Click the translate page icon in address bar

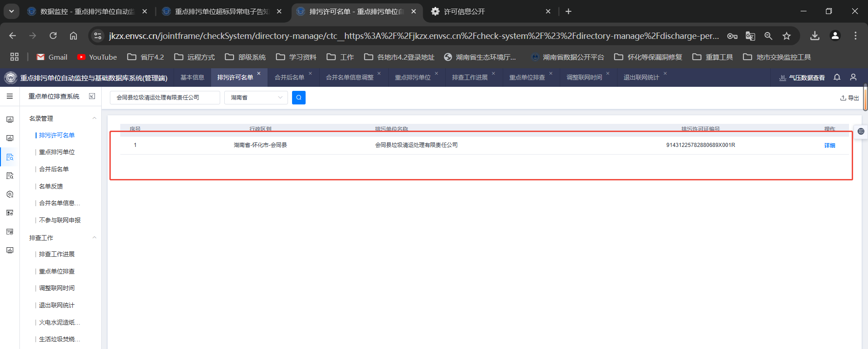coord(750,36)
